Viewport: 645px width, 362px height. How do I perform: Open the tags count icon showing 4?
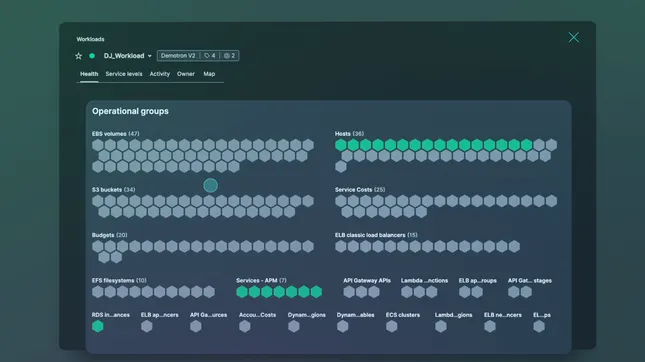pyautogui.click(x=210, y=56)
